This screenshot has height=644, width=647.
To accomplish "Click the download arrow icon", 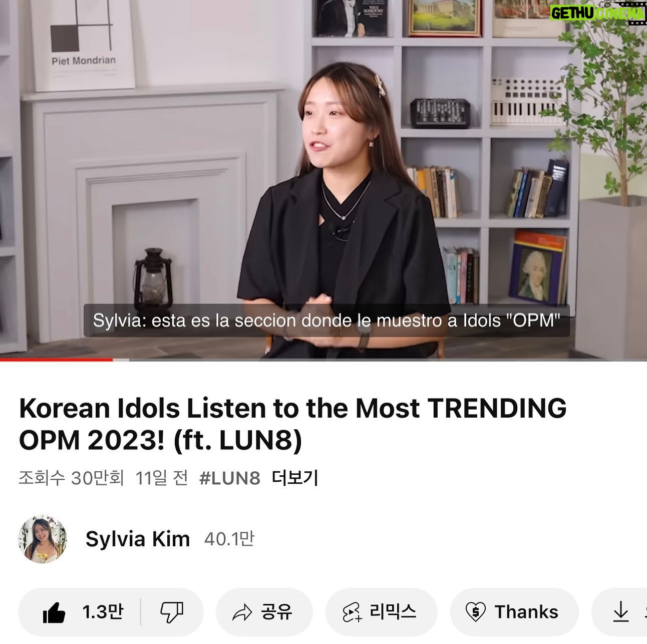I will tap(620, 612).
